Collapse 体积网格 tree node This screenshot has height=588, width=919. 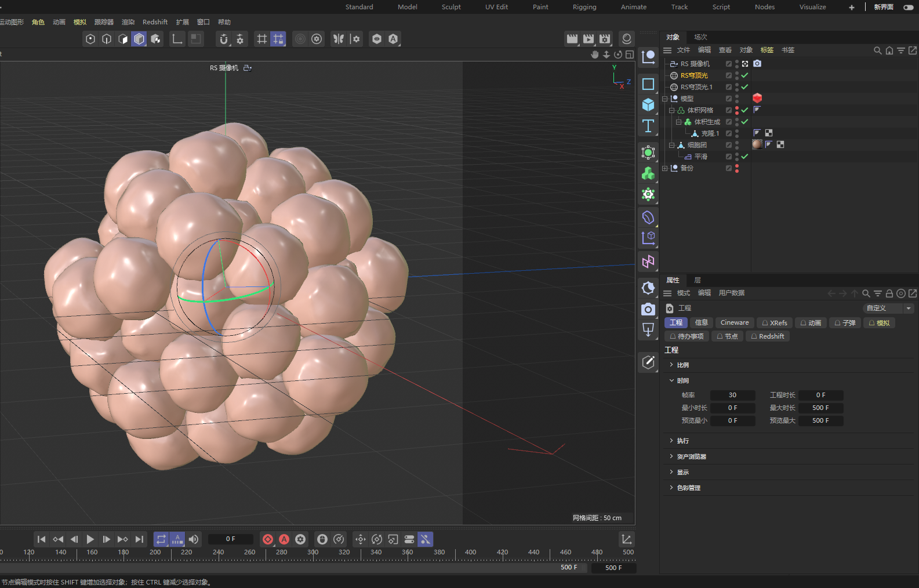pos(672,110)
